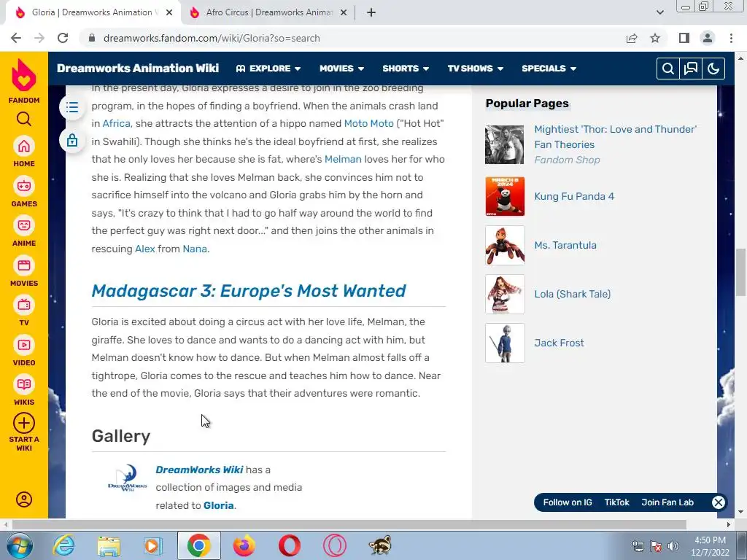Switch to the Afro Circus tab
This screenshot has height=560, width=747.
(x=268, y=12)
